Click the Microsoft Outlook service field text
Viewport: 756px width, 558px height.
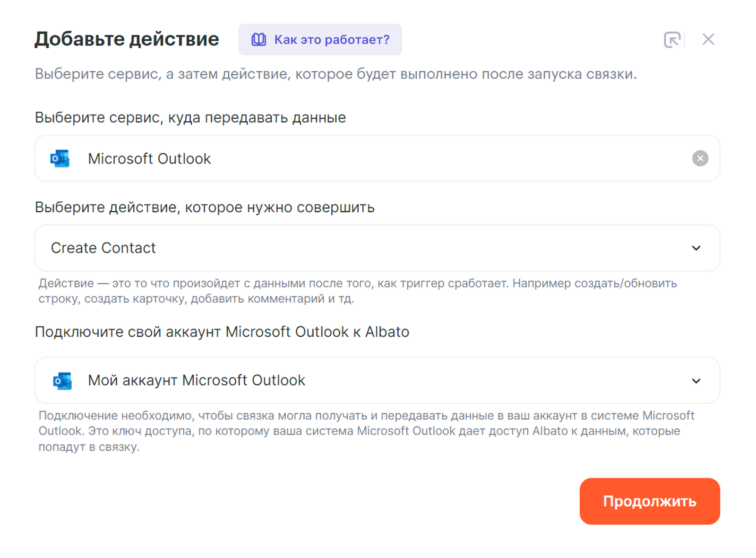click(x=149, y=159)
